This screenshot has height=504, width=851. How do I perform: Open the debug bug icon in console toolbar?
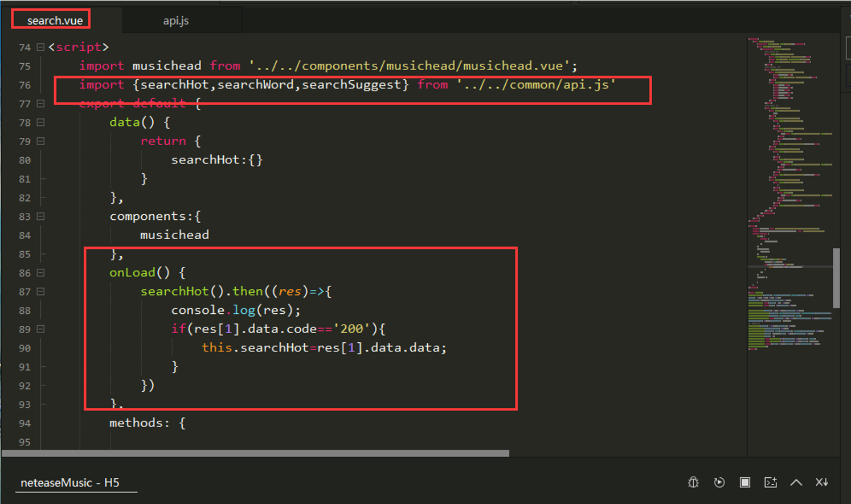(693, 482)
